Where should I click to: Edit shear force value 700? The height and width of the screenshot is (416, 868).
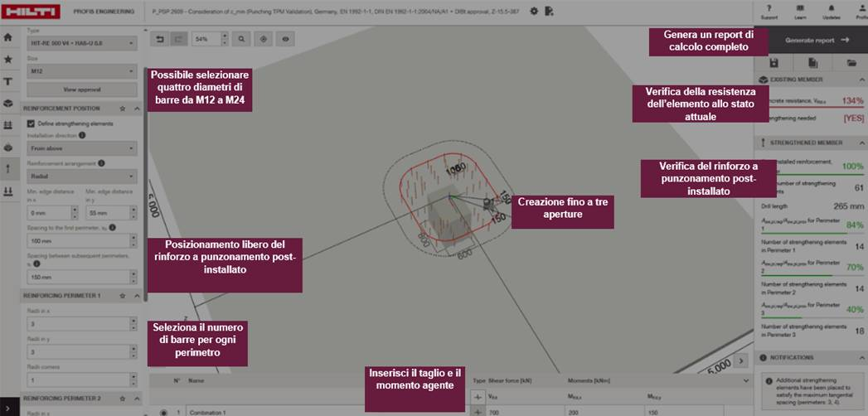525,412
